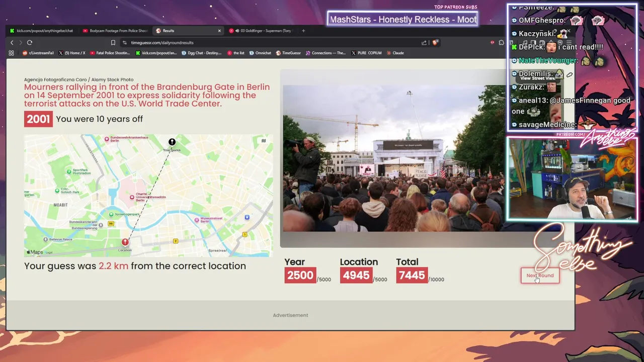Click the red extension icon at toolbar right
Image resolution: width=644 pixels, height=362 pixels.
click(x=492, y=43)
